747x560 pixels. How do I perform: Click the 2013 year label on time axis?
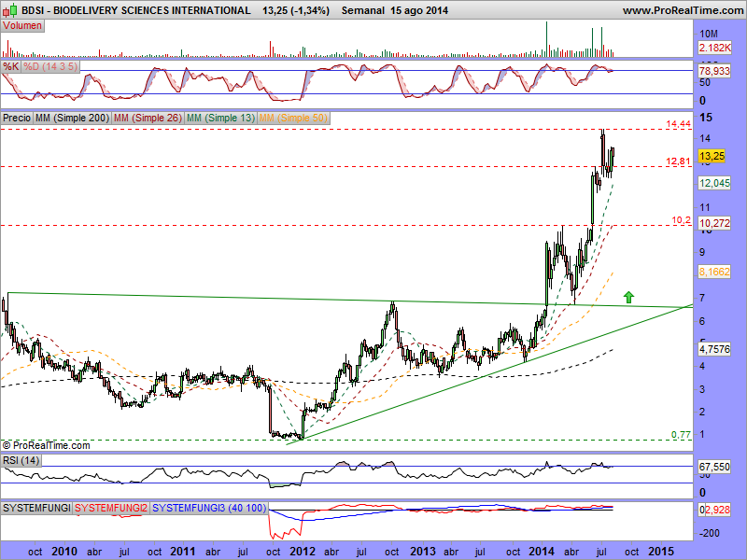point(423,552)
